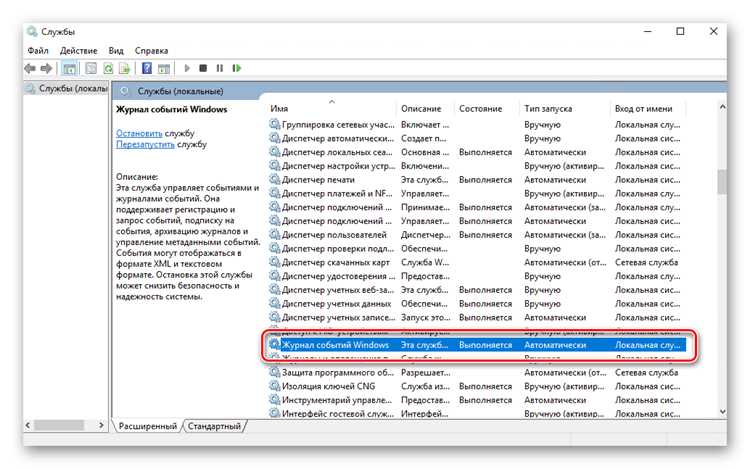The height and width of the screenshot is (469, 750).
Task: Click Сетевая служба in Защита программного row
Action: click(x=646, y=372)
